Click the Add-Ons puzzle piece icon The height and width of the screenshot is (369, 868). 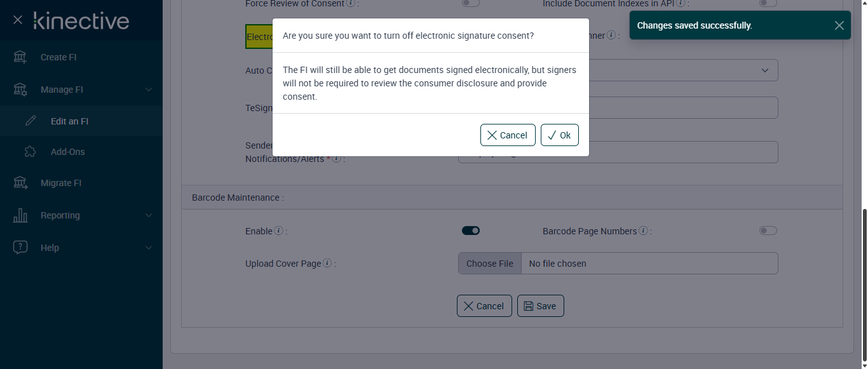pos(30,152)
